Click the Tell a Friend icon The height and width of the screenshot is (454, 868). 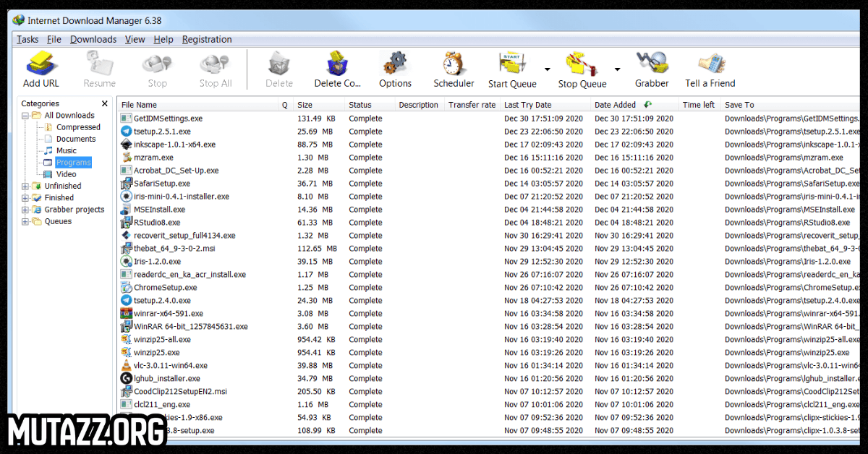tap(710, 65)
